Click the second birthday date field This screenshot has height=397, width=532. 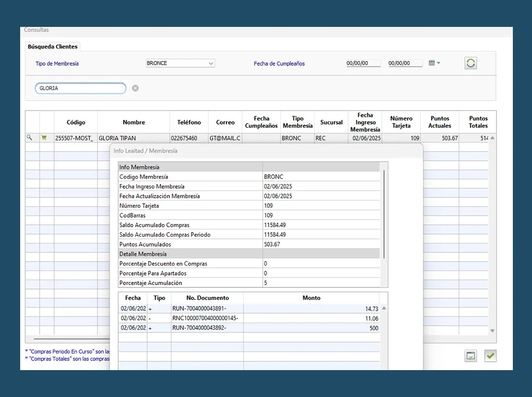click(x=405, y=64)
